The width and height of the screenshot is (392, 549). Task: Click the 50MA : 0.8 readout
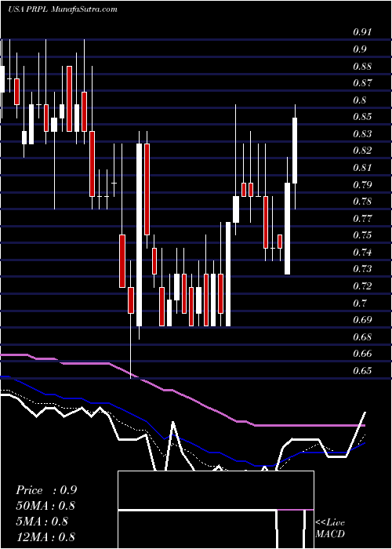[x=45, y=506]
